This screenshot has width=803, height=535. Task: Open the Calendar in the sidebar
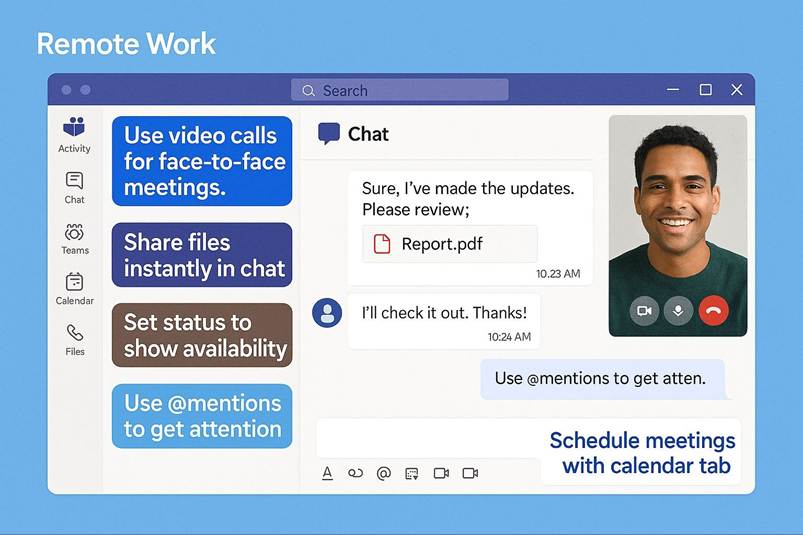[74, 287]
